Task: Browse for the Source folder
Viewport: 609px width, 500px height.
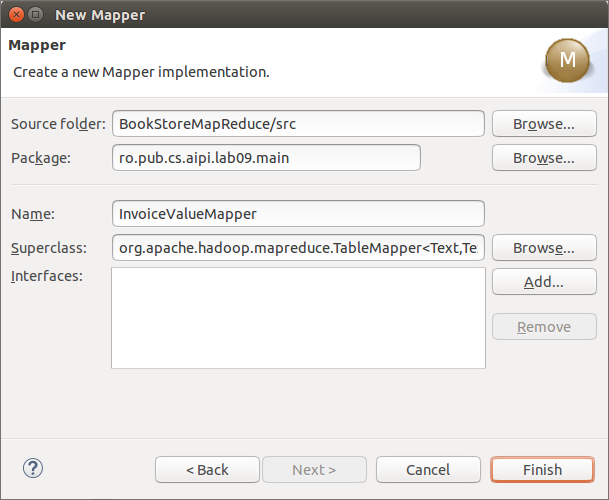Action: coord(544,124)
